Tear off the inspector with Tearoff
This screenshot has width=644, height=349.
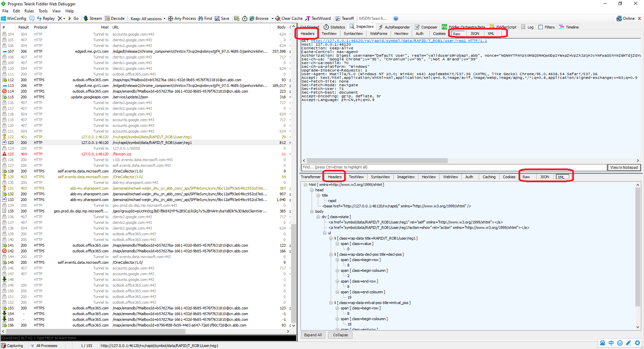coord(345,18)
